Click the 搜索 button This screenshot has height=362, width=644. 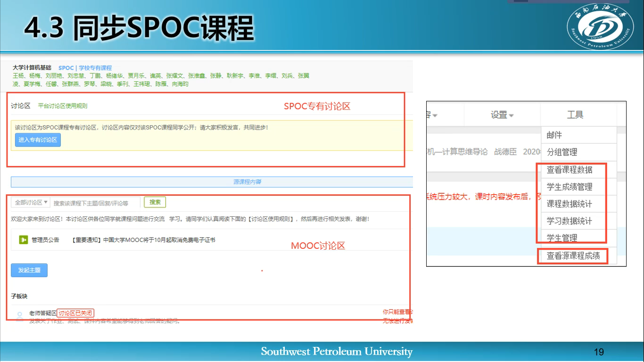(155, 202)
